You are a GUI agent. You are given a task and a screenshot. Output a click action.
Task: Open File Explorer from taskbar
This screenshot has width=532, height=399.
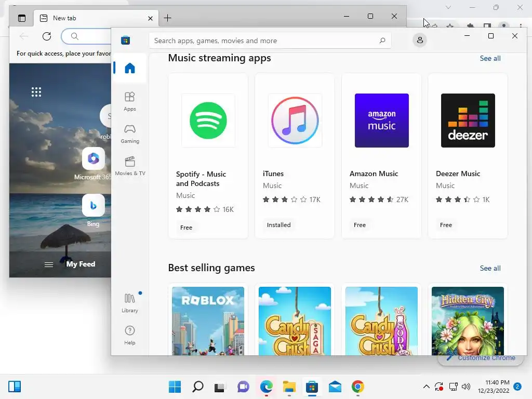pos(289,387)
